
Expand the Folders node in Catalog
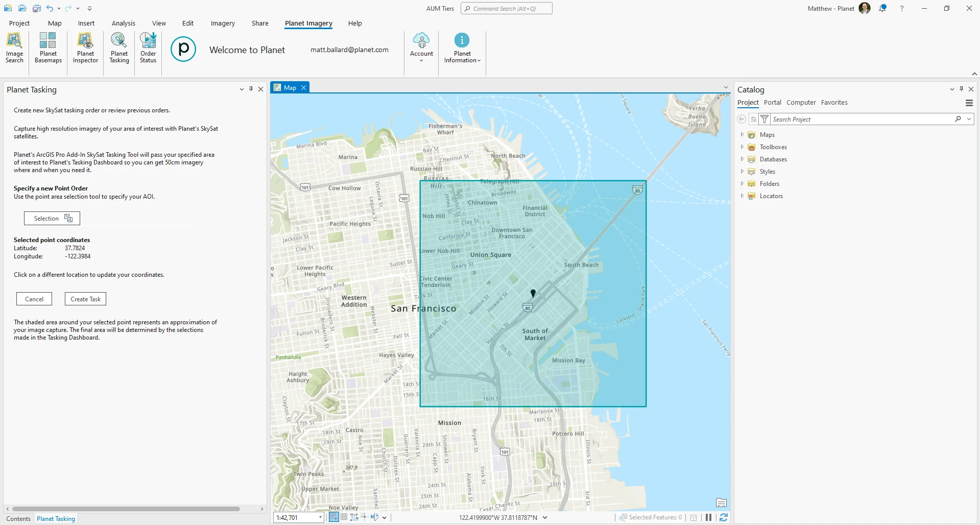pyautogui.click(x=742, y=184)
